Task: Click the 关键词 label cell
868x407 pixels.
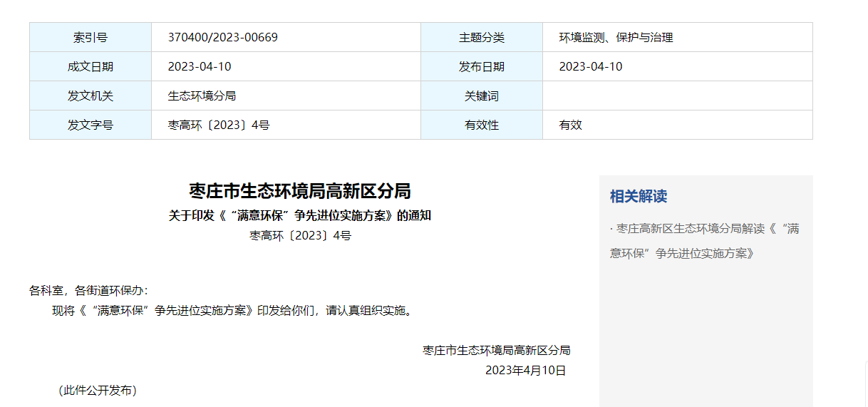Action: point(482,96)
